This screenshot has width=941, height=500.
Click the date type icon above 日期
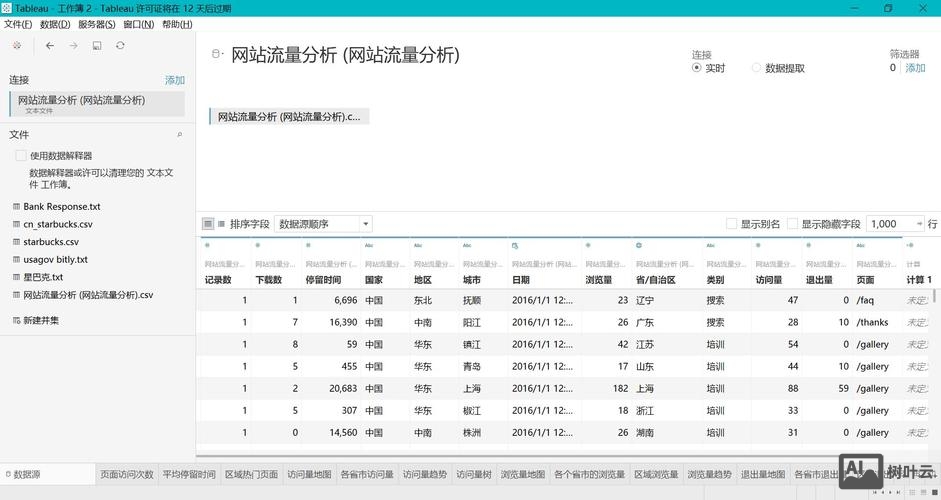click(x=515, y=245)
